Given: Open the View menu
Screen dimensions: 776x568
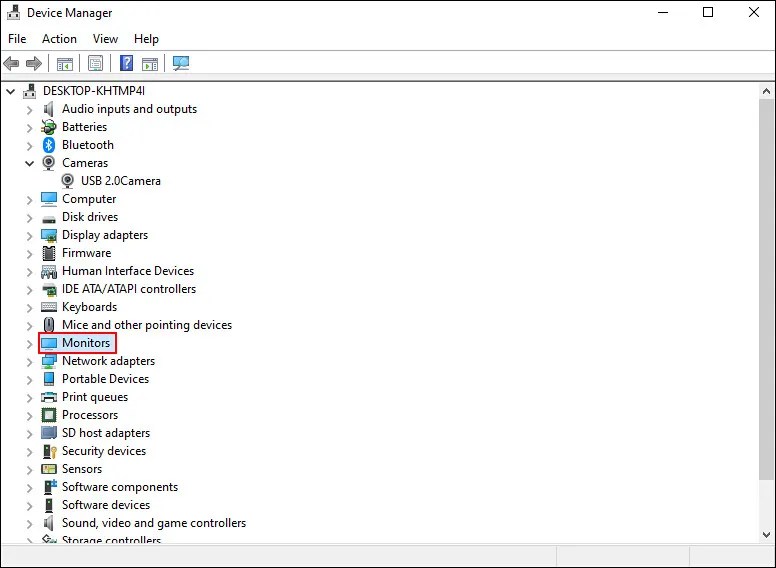Looking at the screenshot, I should tap(105, 39).
